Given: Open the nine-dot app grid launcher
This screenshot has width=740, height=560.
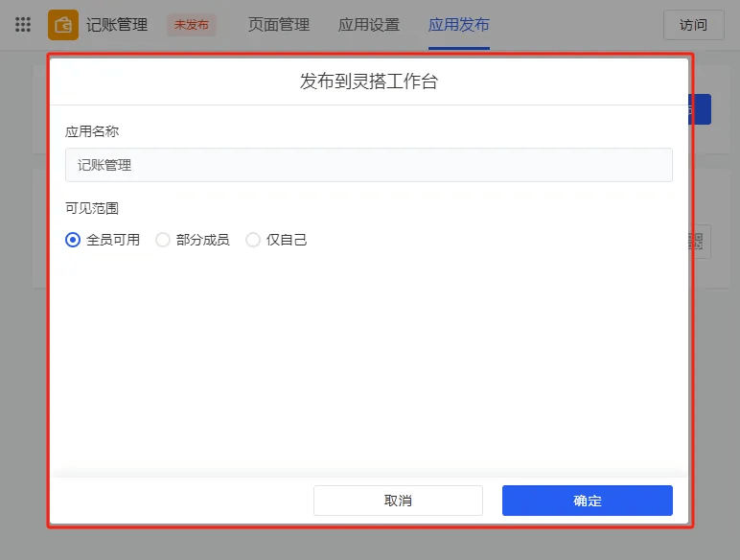Looking at the screenshot, I should point(23,25).
